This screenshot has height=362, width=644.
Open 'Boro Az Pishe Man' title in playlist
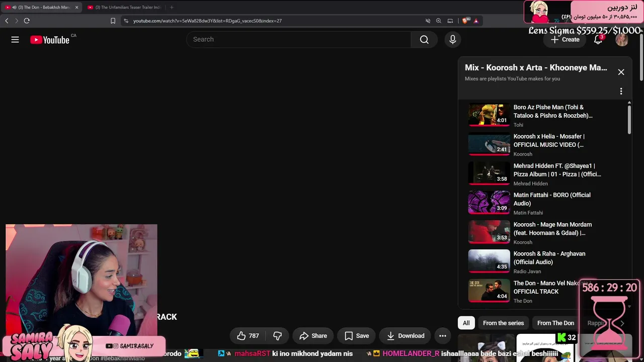pyautogui.click(x=553, y=111)
